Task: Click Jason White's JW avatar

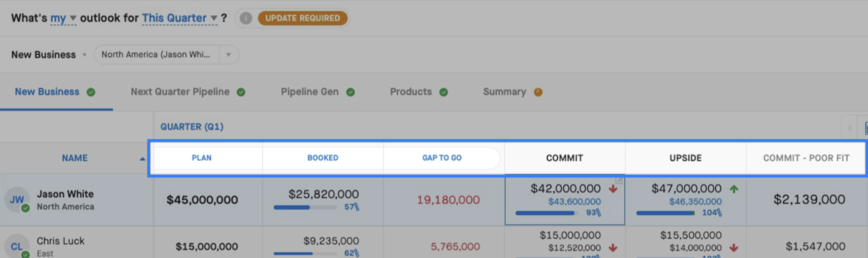Action: (17, 200)
